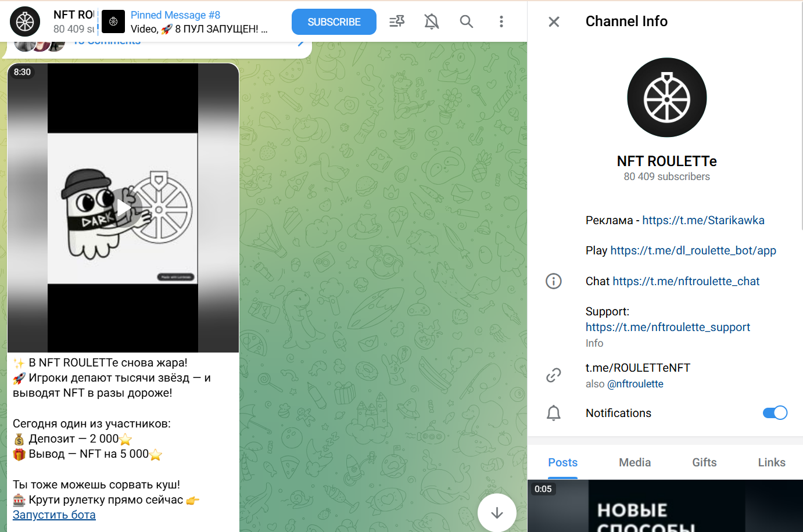The image size is (803, 532).
Task: Click the muted bell icon in header
Action: (x=431, y=21)
